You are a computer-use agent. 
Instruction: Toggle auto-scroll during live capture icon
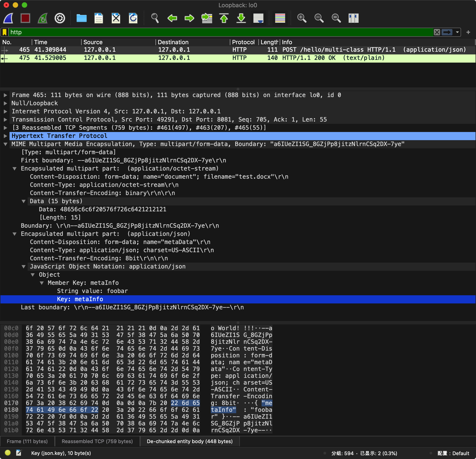tap(258, 18)
